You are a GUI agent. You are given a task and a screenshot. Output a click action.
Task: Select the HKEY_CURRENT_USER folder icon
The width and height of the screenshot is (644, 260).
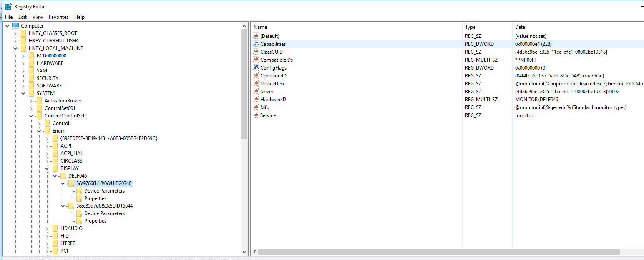tap(23, 41)
